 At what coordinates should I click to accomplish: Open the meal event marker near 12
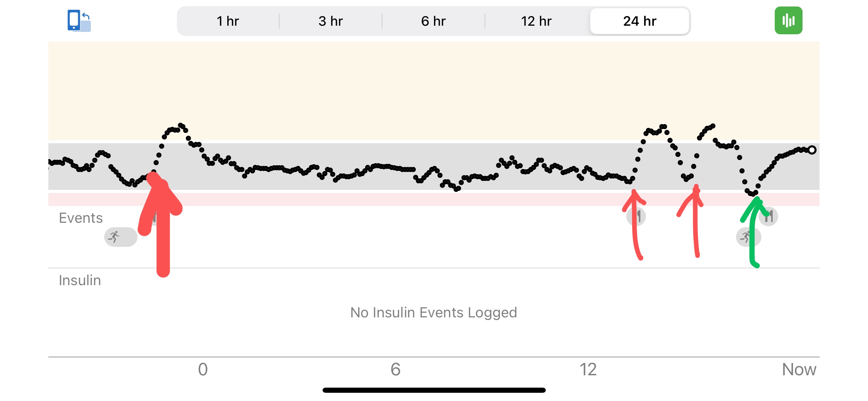(x=636, y=217)
